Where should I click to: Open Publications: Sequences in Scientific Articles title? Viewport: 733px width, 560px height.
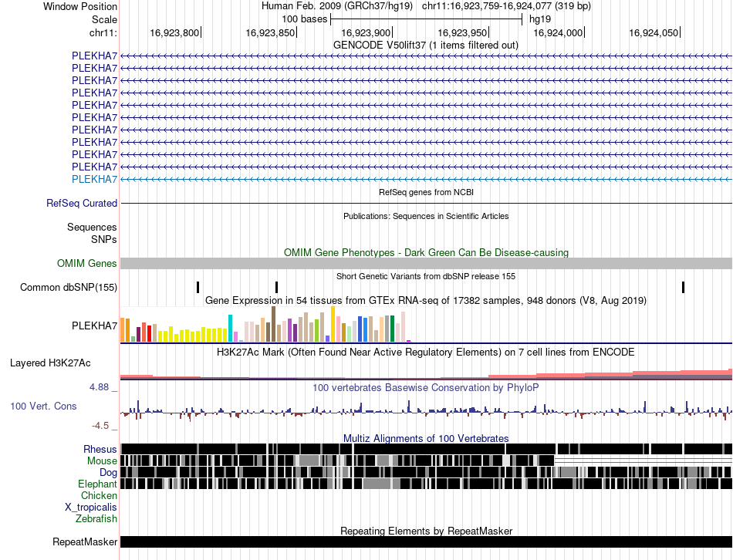(426, 216)
